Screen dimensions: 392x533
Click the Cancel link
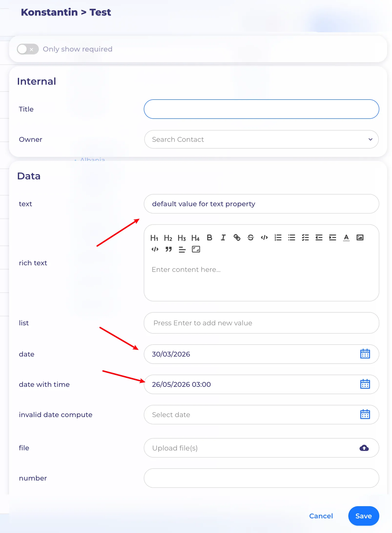point(321,516)
